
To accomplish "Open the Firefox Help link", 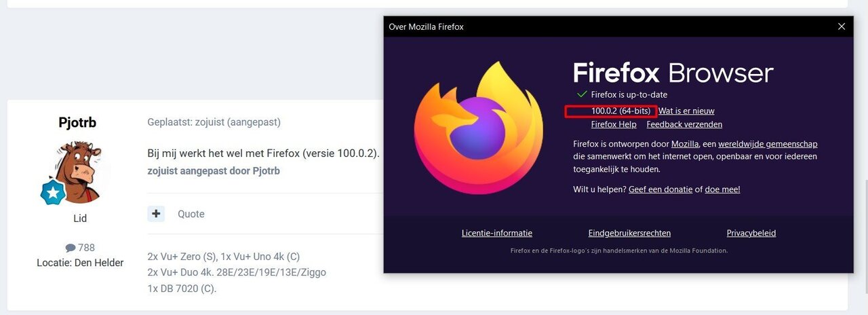I will coord(614,124).
